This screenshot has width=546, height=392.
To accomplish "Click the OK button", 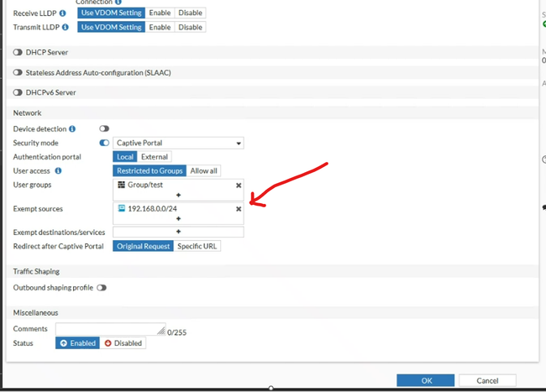I will [x=426, y=380].
